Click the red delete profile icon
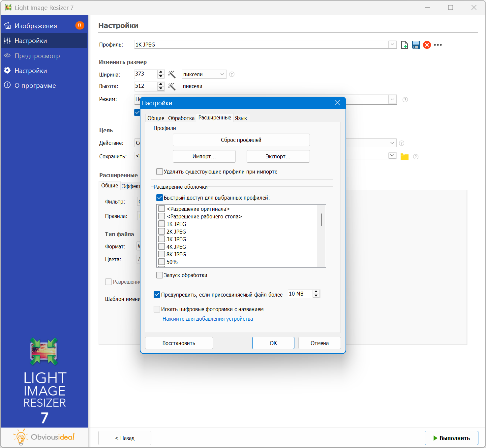The width and height of the screenshot is (486, 448). (x=427, y=45)
